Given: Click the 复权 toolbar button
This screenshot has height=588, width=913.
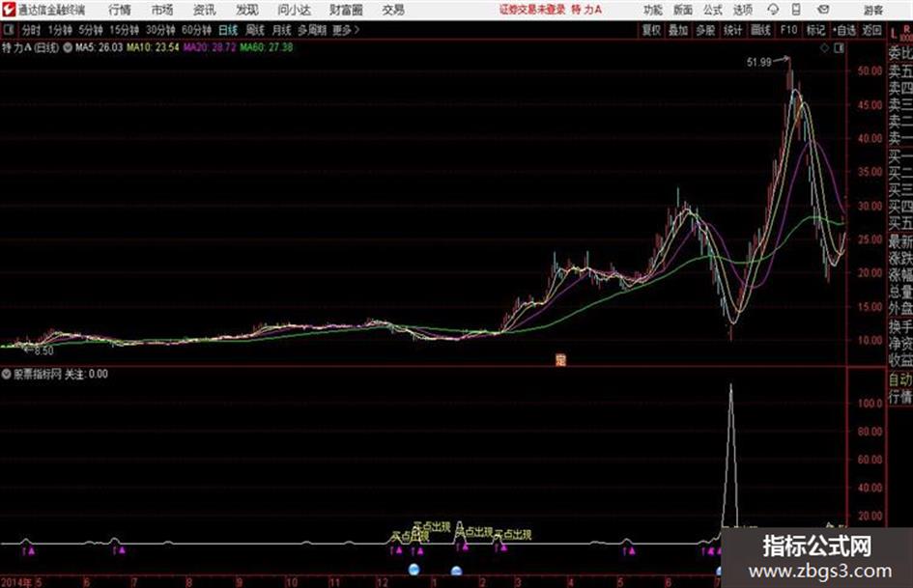Looking at the screenshot, I should tap(651, 30).
